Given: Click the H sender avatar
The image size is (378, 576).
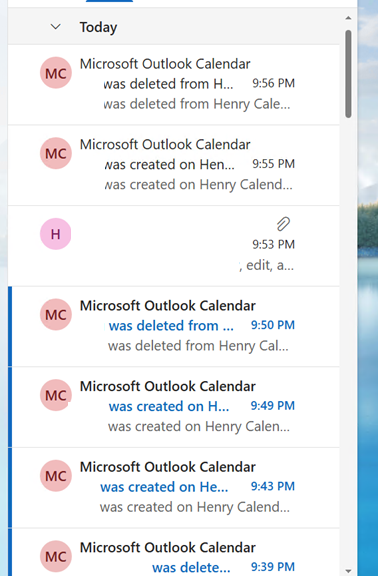Looking at the screenshot, I should click(55, 234).
